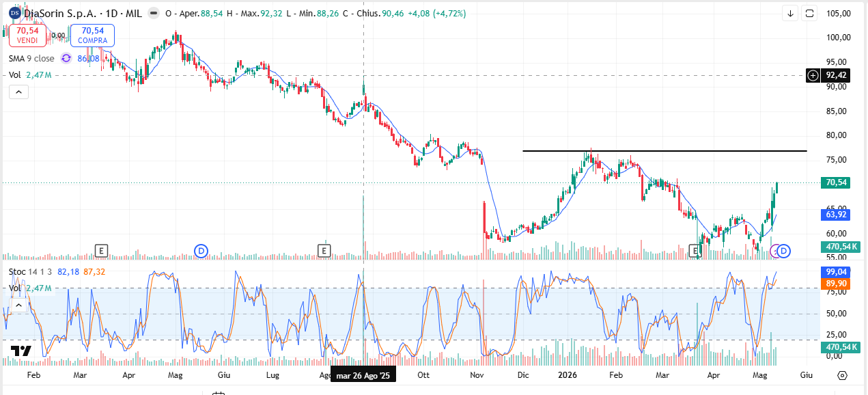Click the D dividend marker near May 2026

point(784,251)
